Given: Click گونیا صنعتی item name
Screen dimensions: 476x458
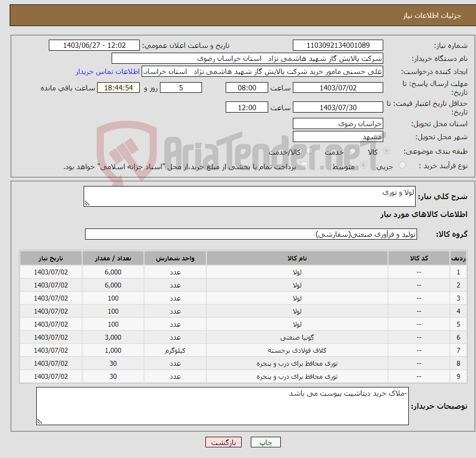Looking at the screenshot, I should pos(297,338).
